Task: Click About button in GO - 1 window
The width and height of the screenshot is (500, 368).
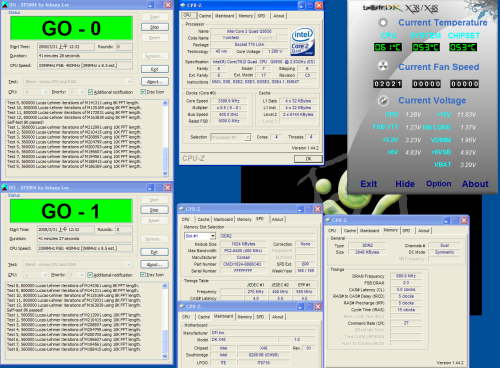Action: coord(154,264)
